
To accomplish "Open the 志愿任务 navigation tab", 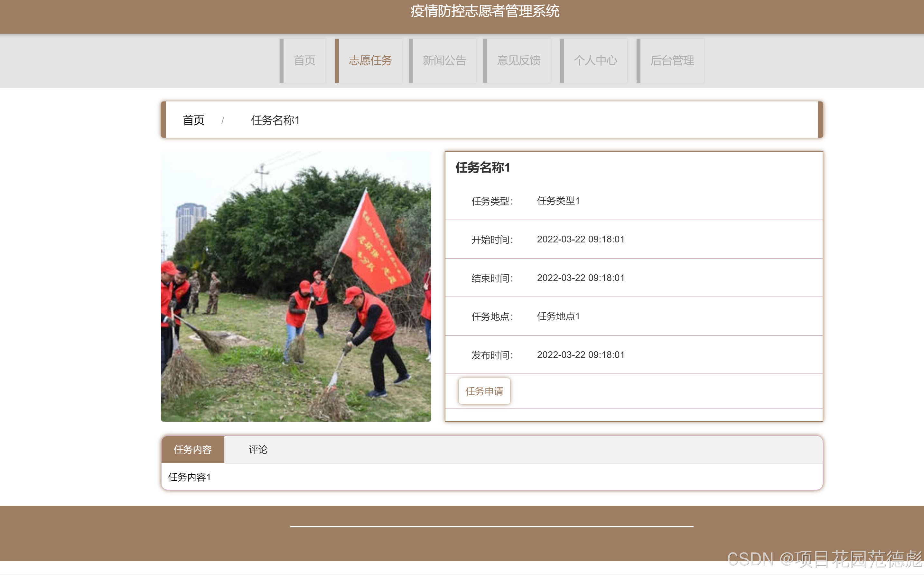I will [370, 61].
